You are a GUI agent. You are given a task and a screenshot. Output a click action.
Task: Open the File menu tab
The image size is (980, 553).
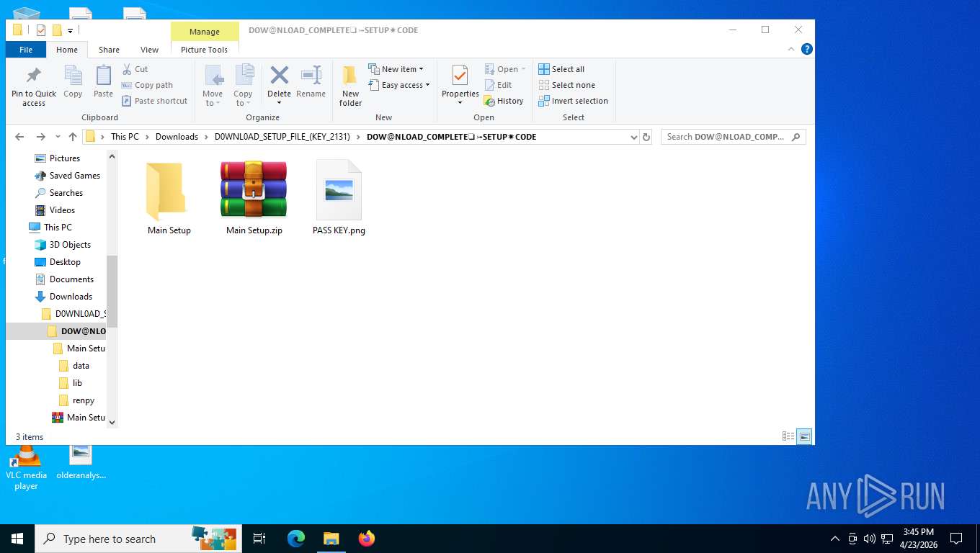coord(26,50)
